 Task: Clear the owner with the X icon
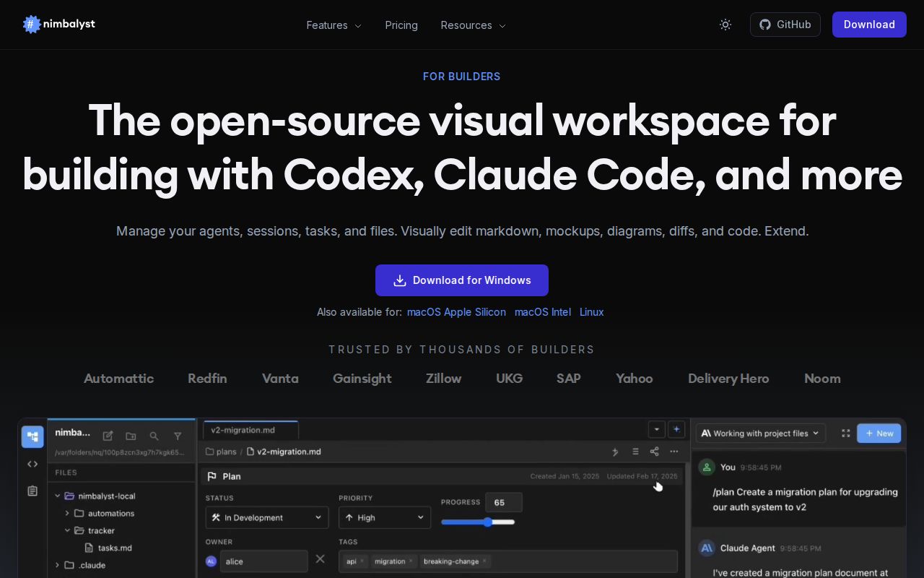321,559
